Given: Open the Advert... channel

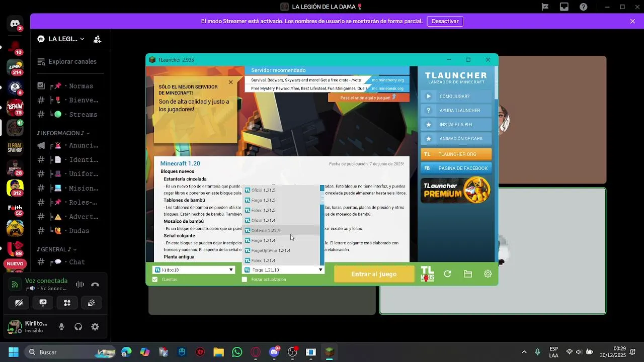Looking at the screenshot, I should (70, 217).
